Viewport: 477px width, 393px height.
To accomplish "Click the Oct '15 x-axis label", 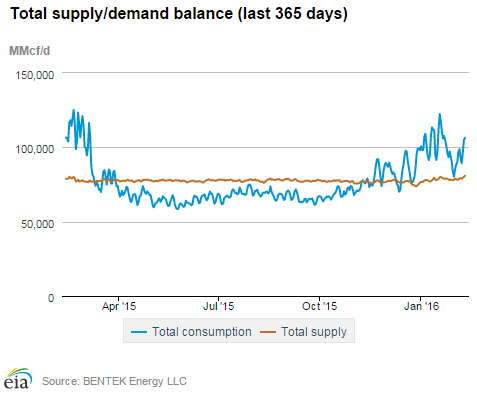I will point(320,306).
